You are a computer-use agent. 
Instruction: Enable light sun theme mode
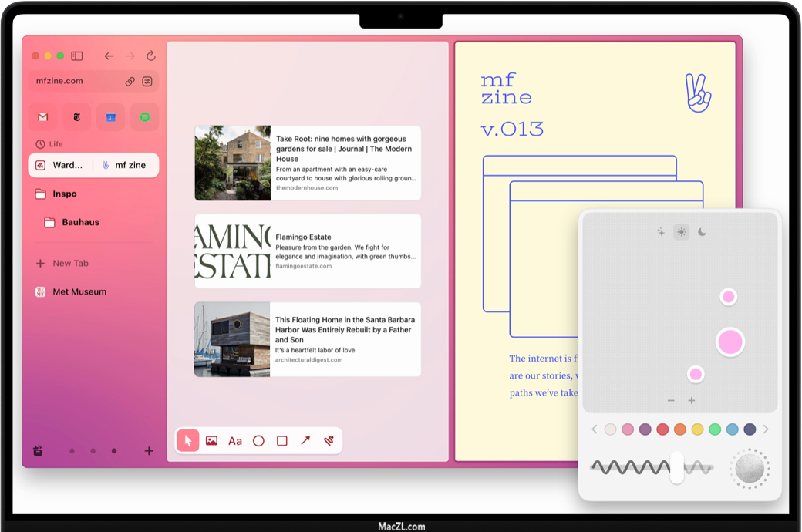[681, 232]
